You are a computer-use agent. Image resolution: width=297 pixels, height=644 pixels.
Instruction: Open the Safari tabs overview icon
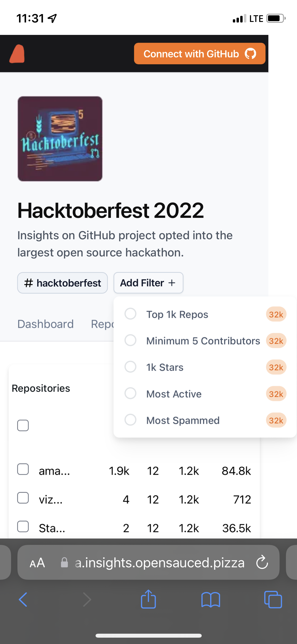(x=273, y=600)
